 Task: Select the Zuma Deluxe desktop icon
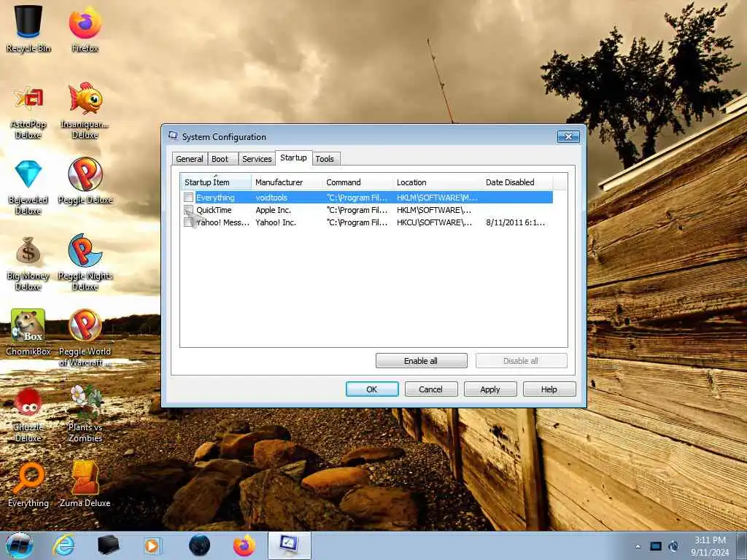click(x=85, y=484)
